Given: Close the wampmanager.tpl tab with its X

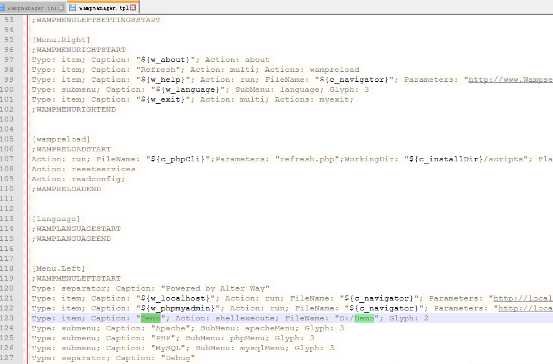Looking at the screenshot, I should coord(133,7).
